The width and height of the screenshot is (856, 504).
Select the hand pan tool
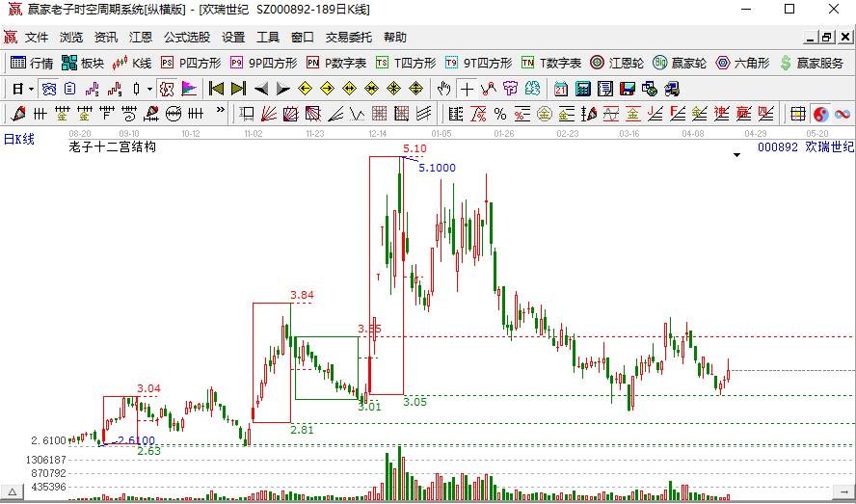pos(444,89)
